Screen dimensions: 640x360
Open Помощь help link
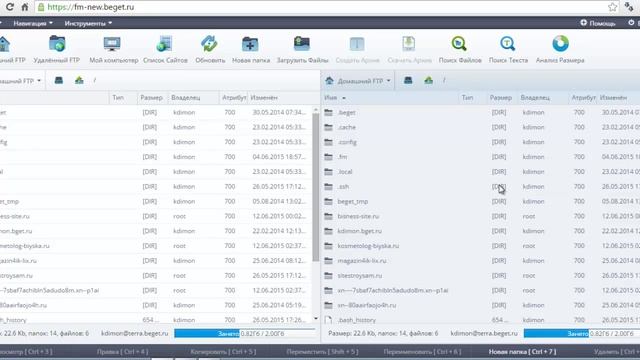coord(598,23)
